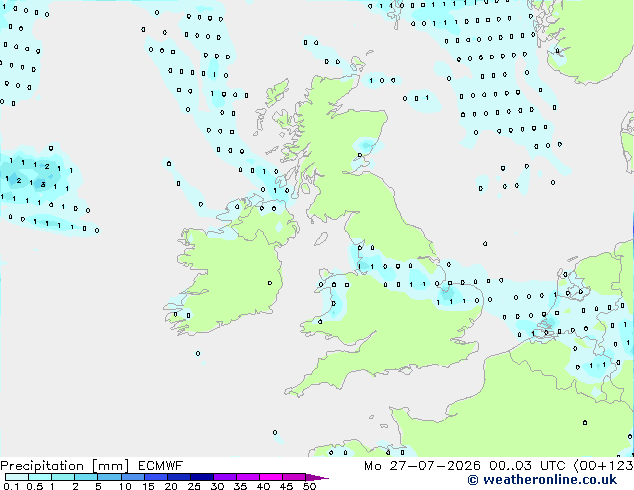Click the '(00+123' forecast offset text
The image size is (634, 490).
[603, 466]
